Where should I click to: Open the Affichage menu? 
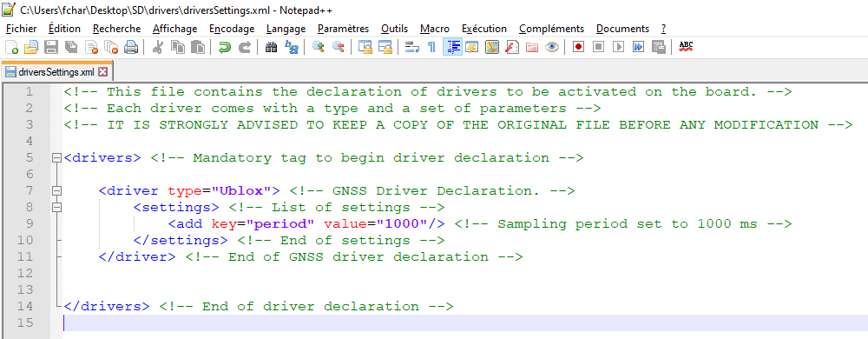pos(175,28)
